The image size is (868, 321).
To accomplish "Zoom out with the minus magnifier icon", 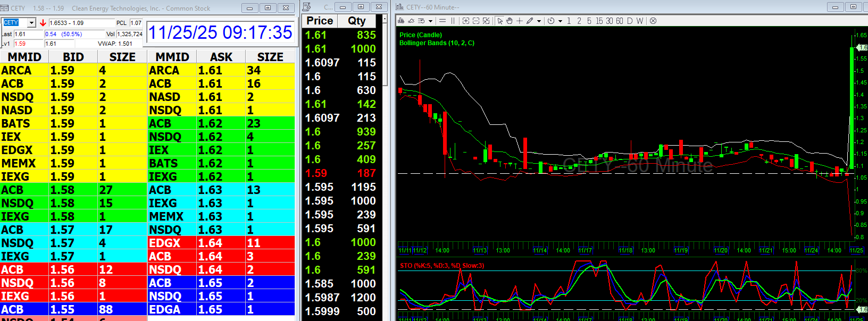I will click(x=476, y=21).
